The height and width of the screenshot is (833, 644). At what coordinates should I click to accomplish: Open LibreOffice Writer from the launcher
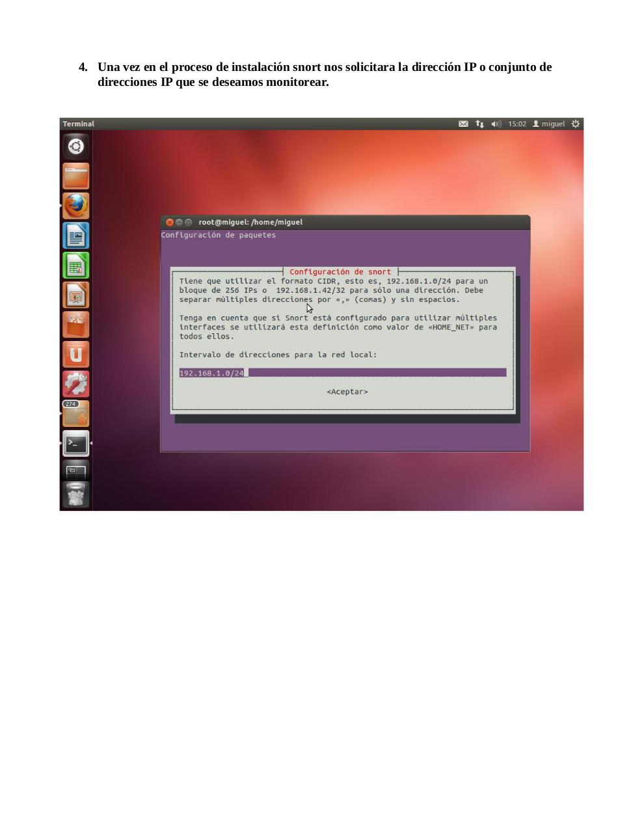pyautogui.click(x=76, y=236)
